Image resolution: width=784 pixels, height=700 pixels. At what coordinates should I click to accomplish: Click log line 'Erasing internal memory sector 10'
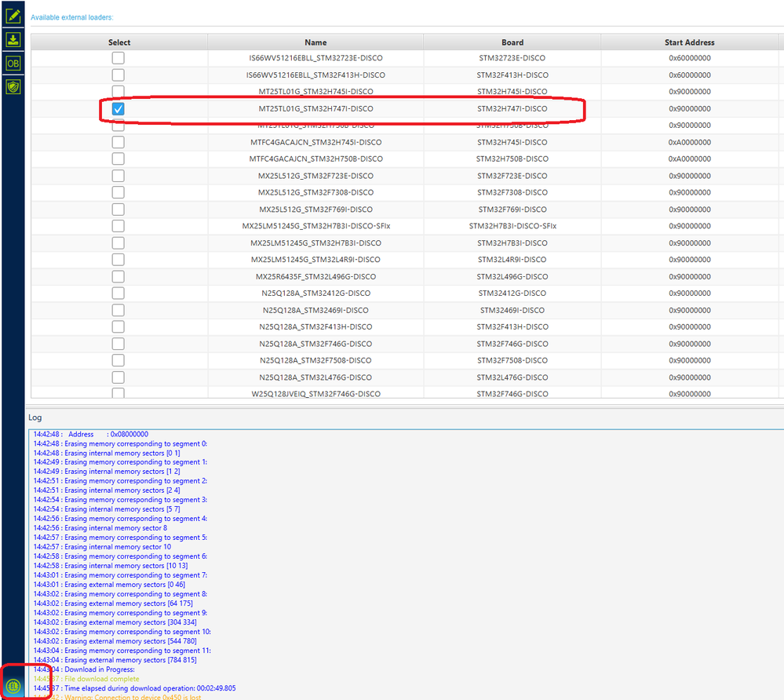(102, 547)
